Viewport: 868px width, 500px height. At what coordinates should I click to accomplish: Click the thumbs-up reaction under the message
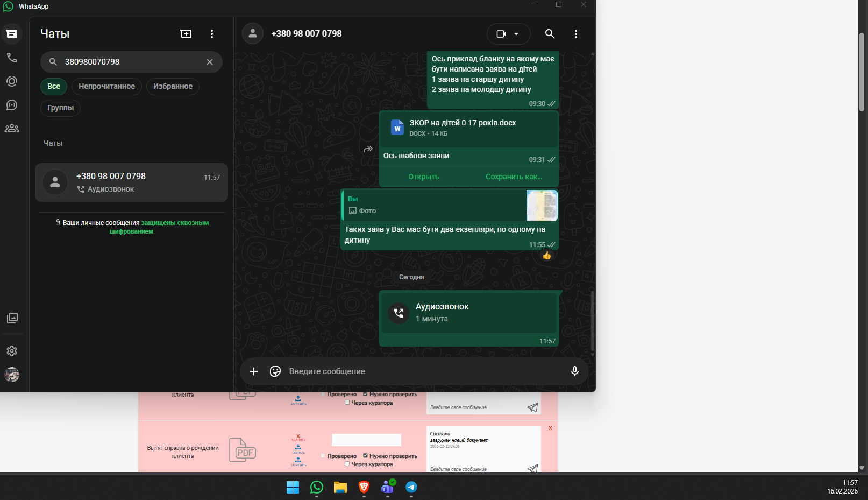click(547, 256)
